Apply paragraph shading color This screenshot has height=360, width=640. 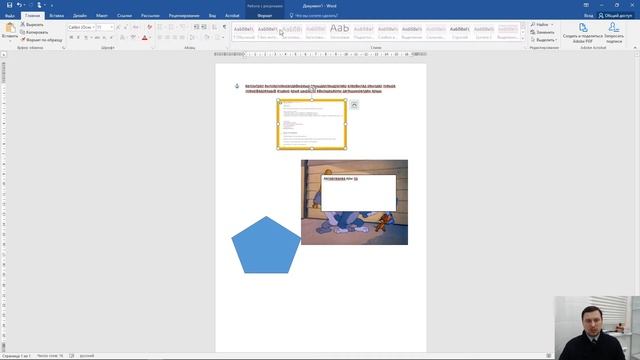(207, 38)
